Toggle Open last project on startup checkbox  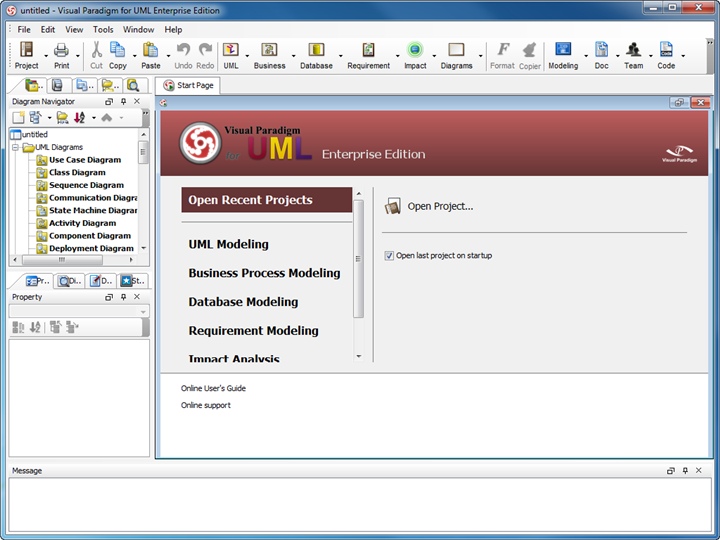[389, 256]
